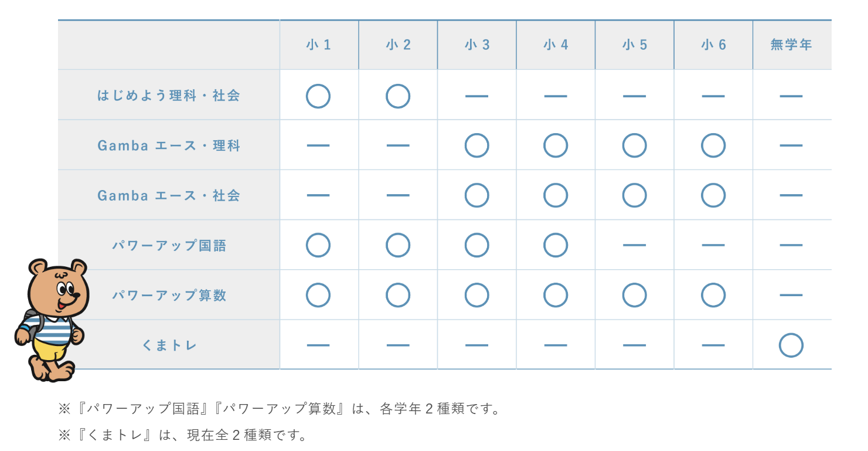The height and width of the screenshot is (451, 868).
Task: Click the dash for Gamba エース・理科 under 無学年
Action: pyautogui.click(x=791, y=145)
